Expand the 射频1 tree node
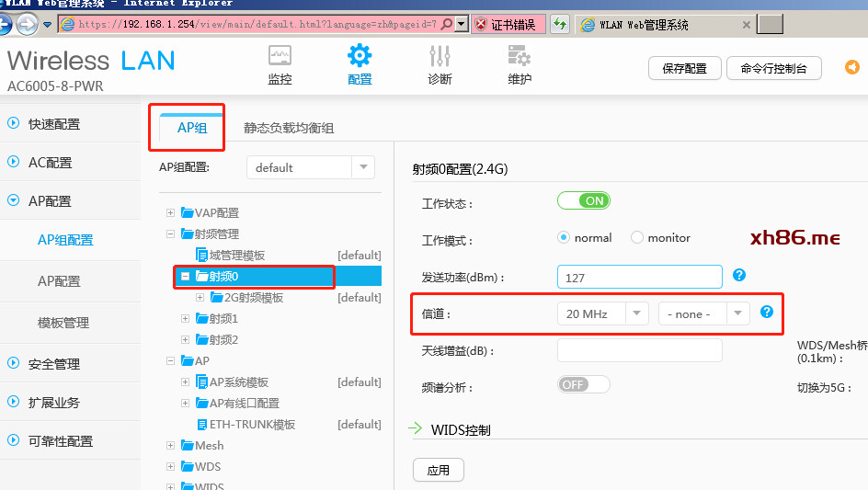The image size is (868, 490). tap(186, 319)
